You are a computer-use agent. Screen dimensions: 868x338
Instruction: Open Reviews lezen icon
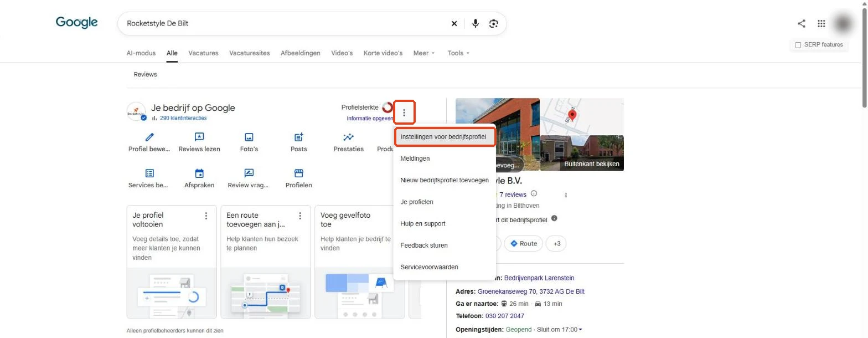click(x=199, y=137)
